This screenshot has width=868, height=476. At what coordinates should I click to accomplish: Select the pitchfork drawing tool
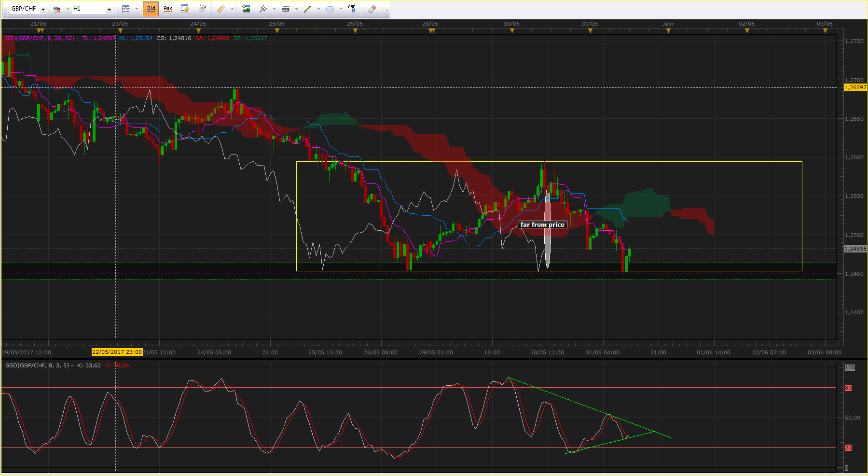pyautogui.click(x=263, y=9)
